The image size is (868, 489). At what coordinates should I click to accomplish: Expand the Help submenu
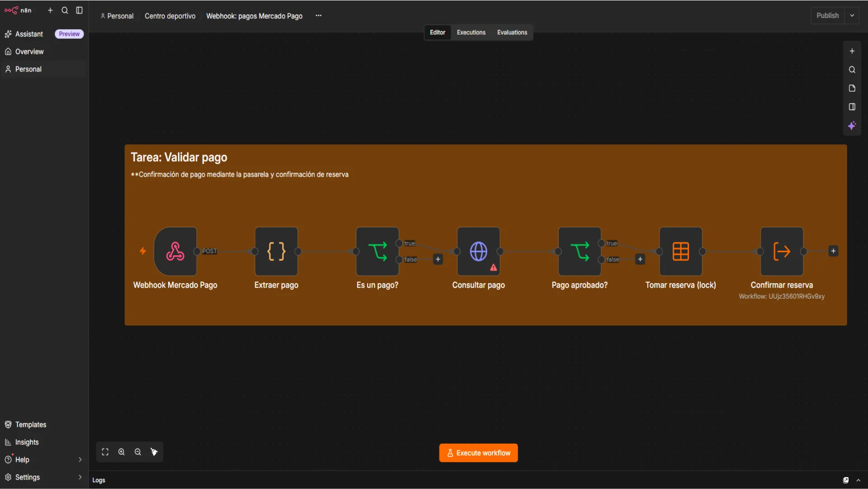[x=80, y=460]
